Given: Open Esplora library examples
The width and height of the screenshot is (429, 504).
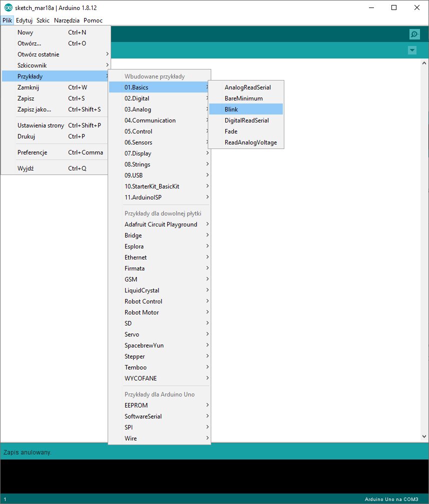Looking at the screenshot, I should tap(159, 246).
